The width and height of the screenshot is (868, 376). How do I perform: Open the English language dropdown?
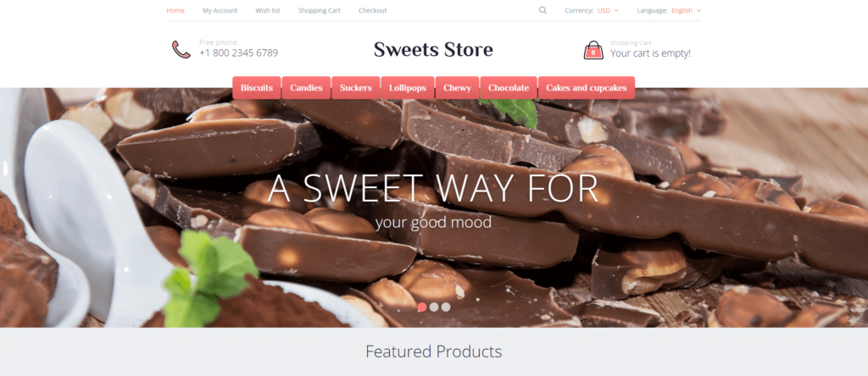(x=686, y=10)
